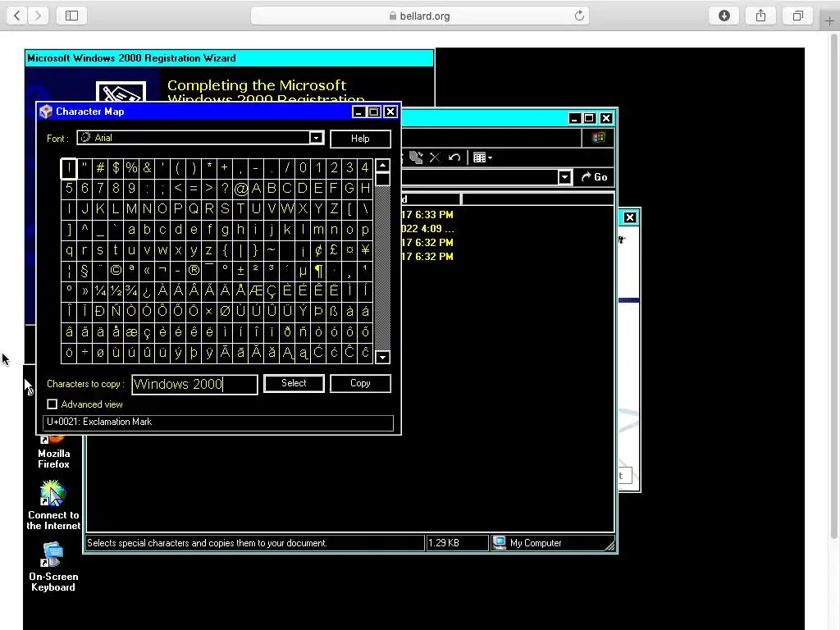The image size is (840, 630).
Task: Click the Undo icon in Explorer toolbar
Action: coord(454,157)
